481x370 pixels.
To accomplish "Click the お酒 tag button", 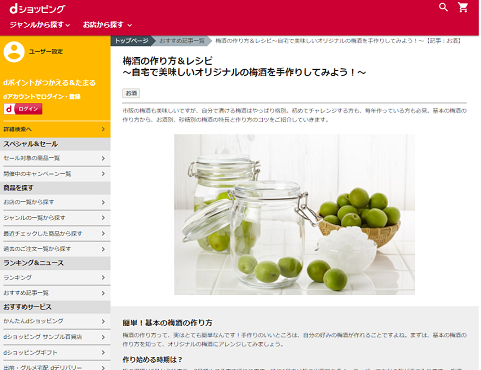I will coord(131,93).
